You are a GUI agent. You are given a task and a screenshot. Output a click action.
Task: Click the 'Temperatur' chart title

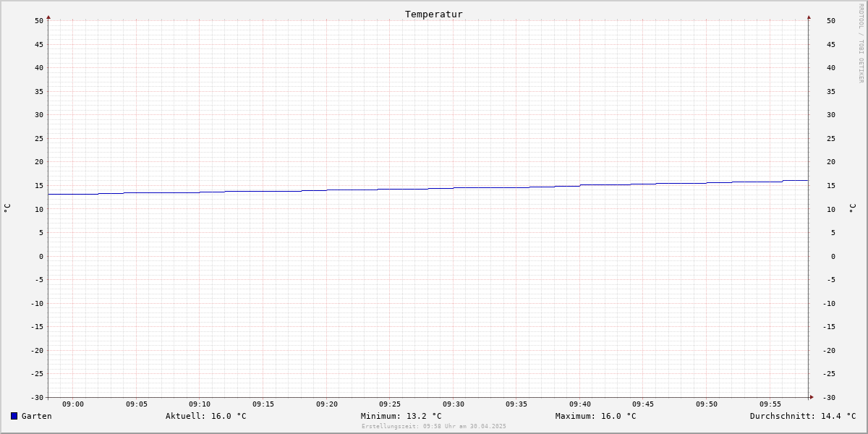(x=434, y=14)
